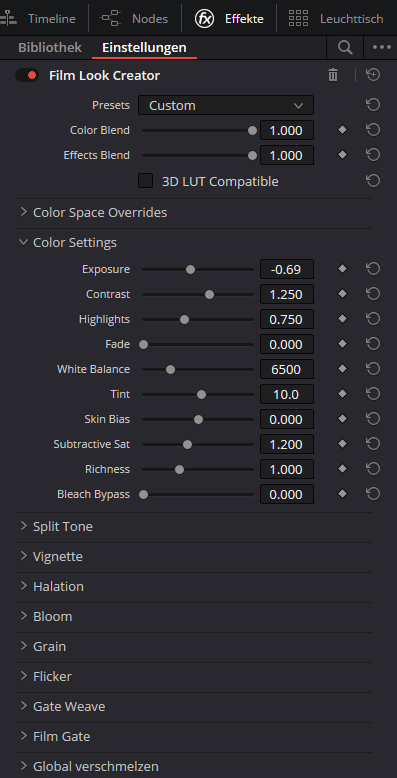Add keyframe for Tint
The height and width of the screenshot is (778, 397).
(x=342, y=394)
